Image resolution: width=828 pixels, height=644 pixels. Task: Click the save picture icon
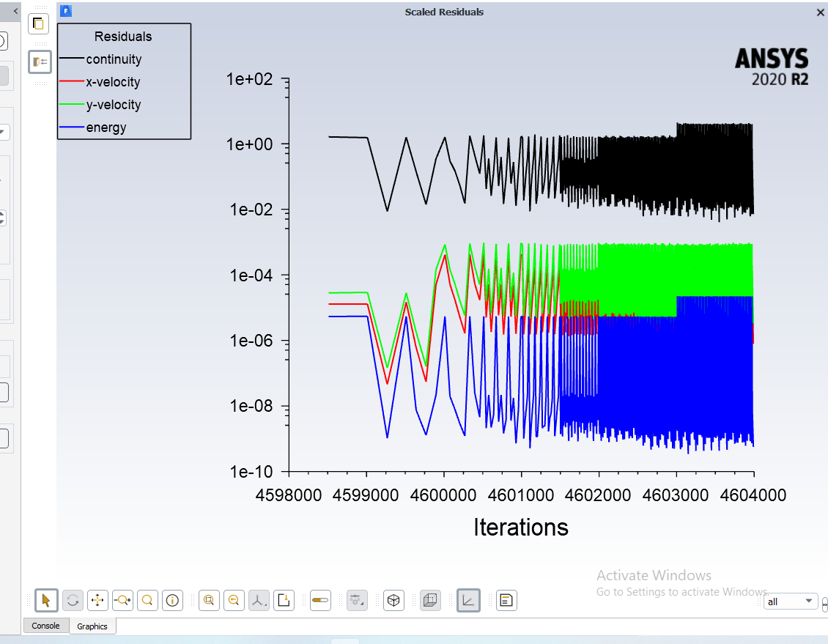(x=284, y=601)
